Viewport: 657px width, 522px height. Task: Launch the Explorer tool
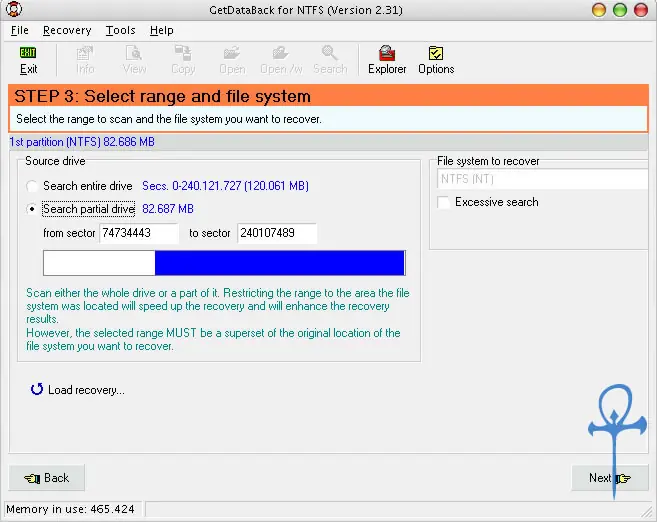[x=387, y=61]
